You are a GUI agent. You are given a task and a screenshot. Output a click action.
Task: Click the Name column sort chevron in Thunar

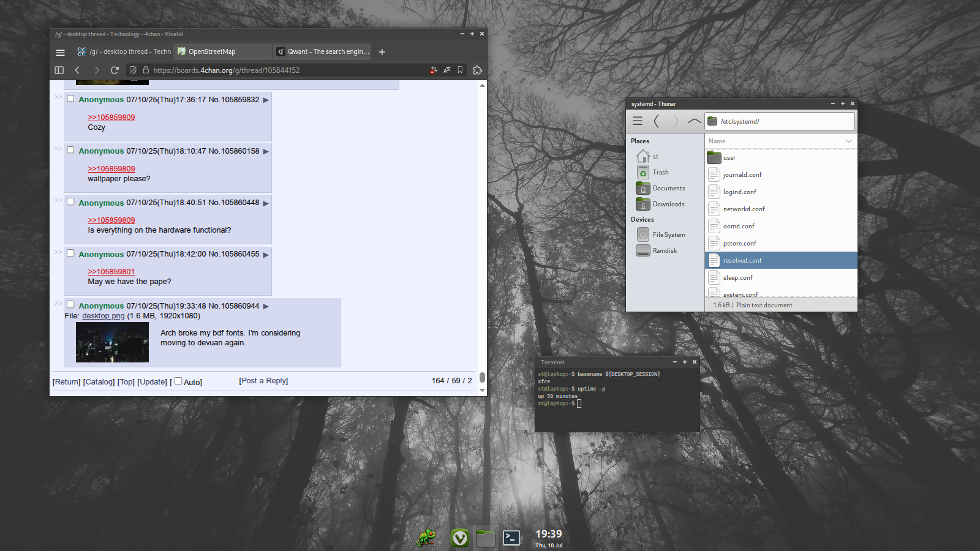[x=849, y=141]
